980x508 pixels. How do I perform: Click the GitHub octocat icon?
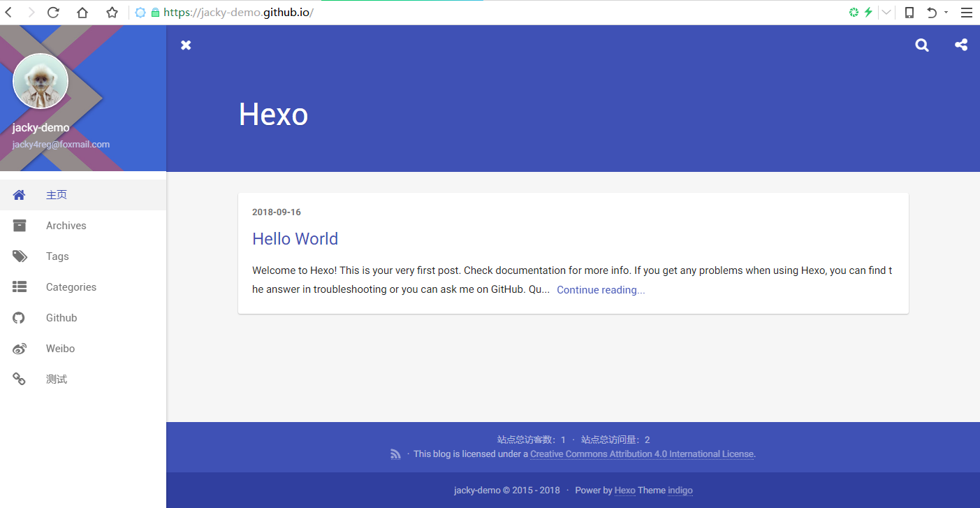[x=19, y=318]
